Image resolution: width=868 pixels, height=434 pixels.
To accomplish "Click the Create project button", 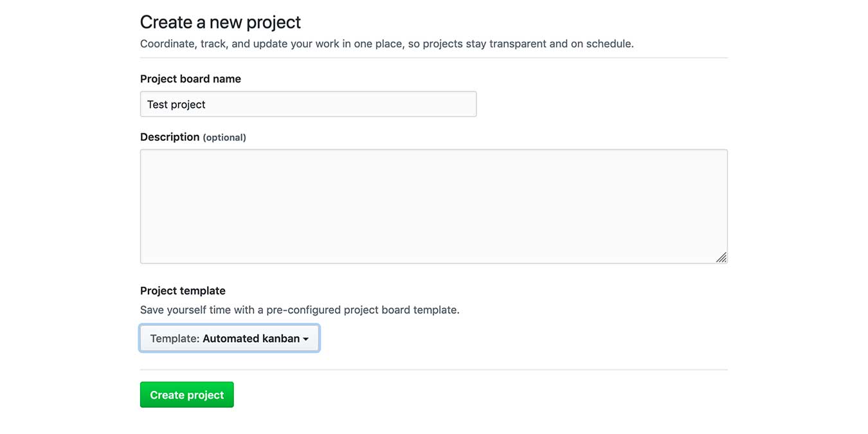I will pos(186,394).
